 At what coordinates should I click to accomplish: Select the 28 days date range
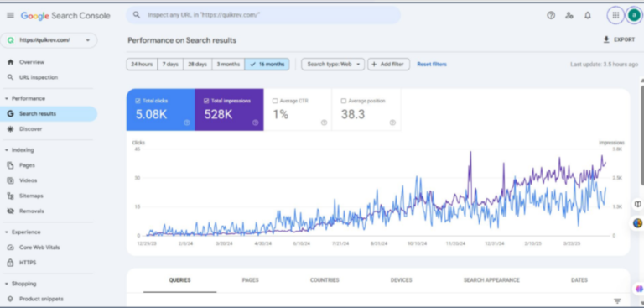coord(198,64)
